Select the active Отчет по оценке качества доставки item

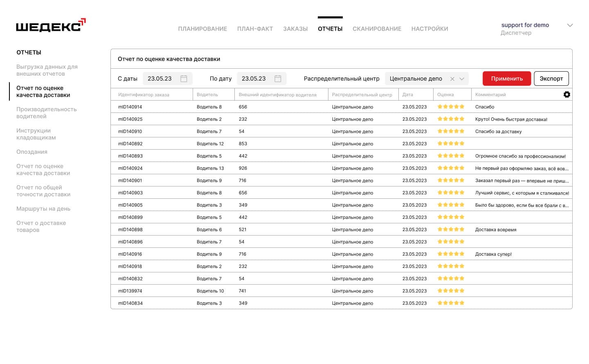(43, 91)
